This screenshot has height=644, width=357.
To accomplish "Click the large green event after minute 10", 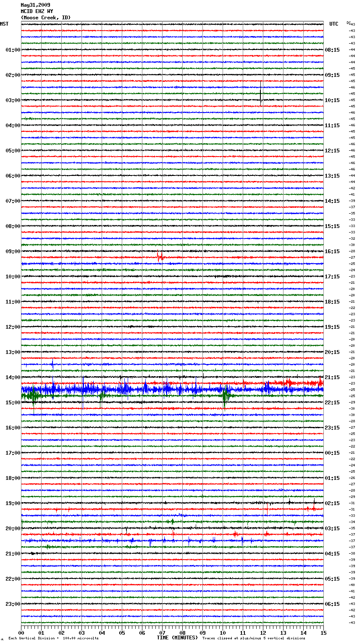I will (226, 396).
